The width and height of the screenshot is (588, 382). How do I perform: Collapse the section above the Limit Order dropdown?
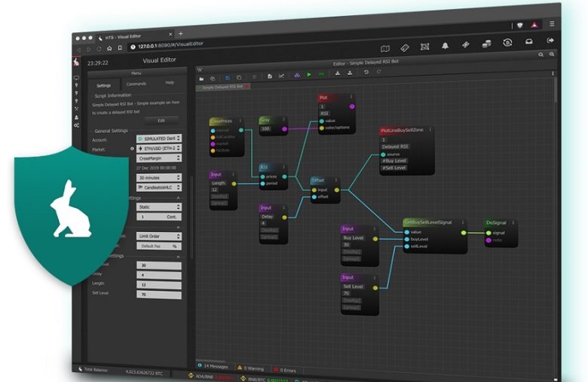178,228
